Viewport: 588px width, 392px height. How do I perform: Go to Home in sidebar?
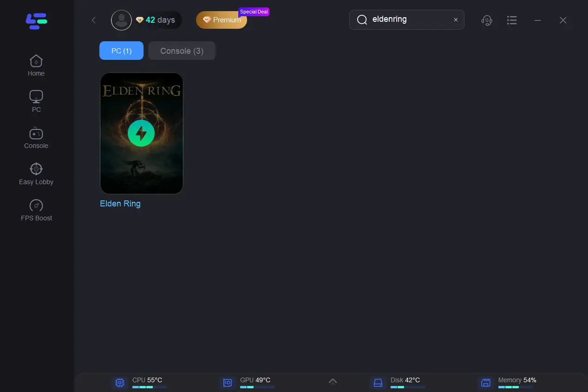point(36,65)
